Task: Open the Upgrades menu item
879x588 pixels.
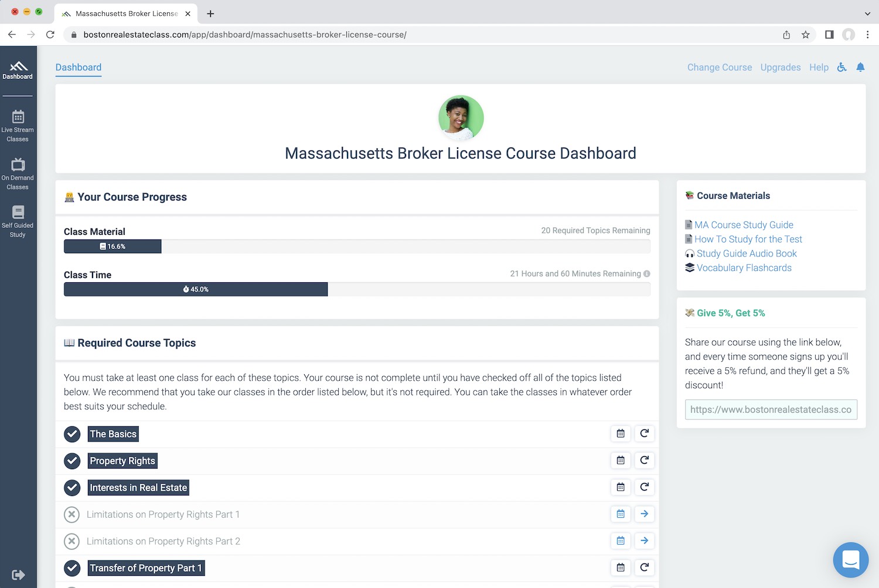Action: 780,67
